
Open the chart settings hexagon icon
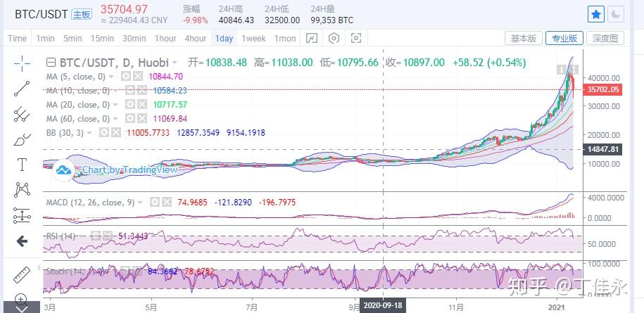pos(334,39)
